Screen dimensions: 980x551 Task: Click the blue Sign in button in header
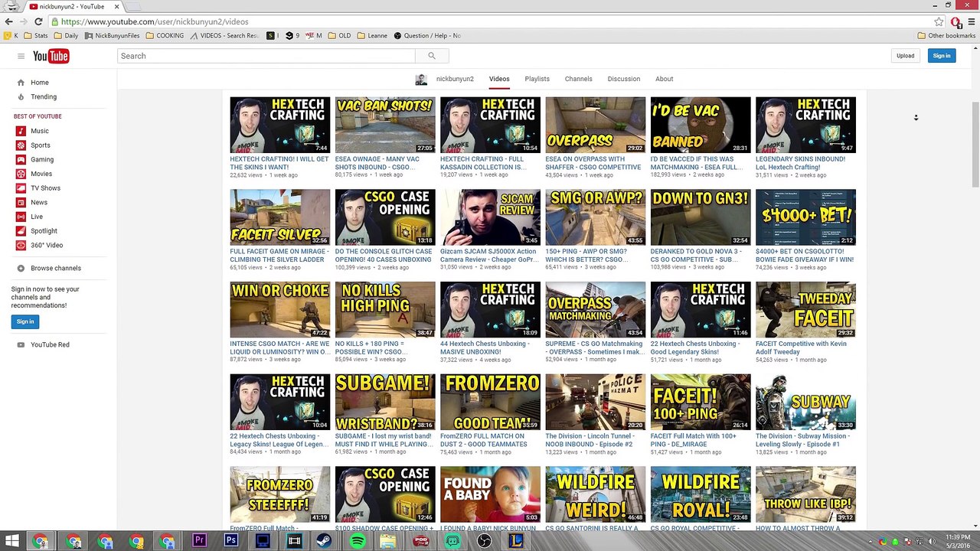click(942, 56)
